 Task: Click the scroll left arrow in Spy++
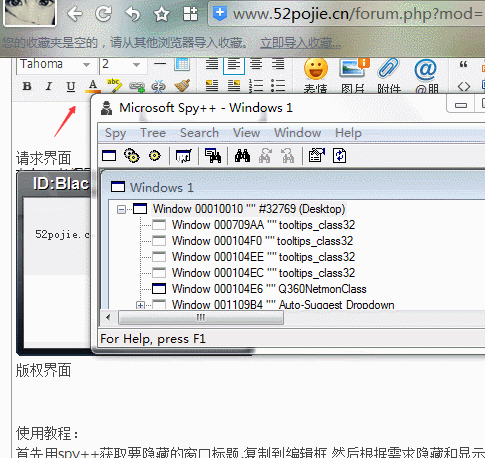tap(108, 317)
